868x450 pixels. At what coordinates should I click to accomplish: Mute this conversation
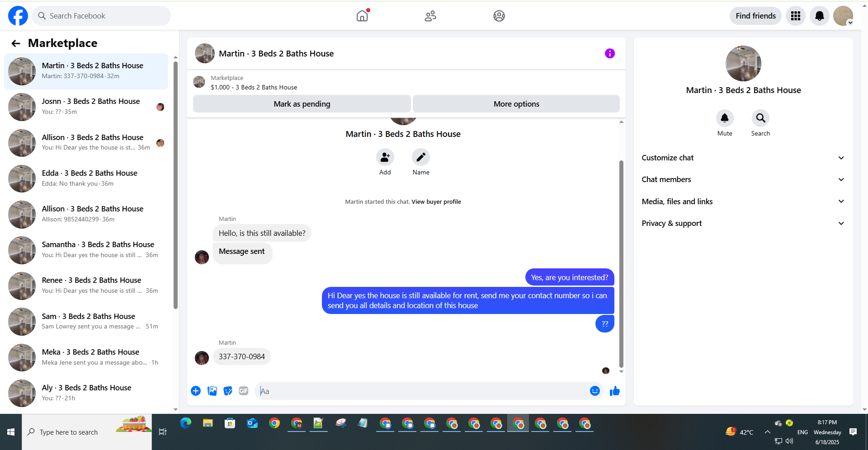[x=725, y=118]
